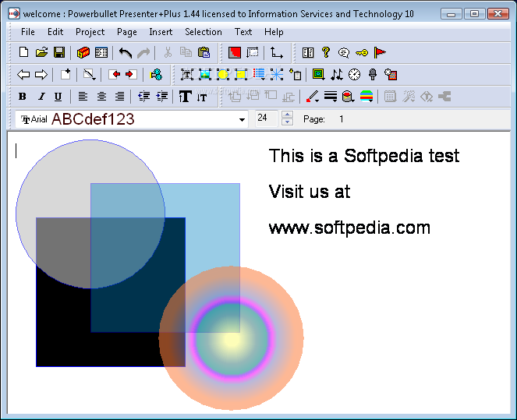The height and width of the screenshot is (420, 517).
Task: Click the line spacing small T icon
Action: click(202, 97)
